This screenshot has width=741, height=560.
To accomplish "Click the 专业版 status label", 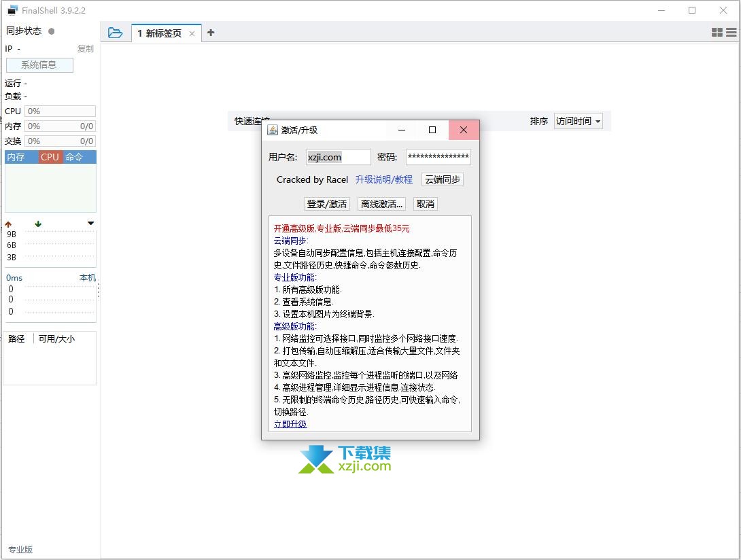I will (20, 549).
